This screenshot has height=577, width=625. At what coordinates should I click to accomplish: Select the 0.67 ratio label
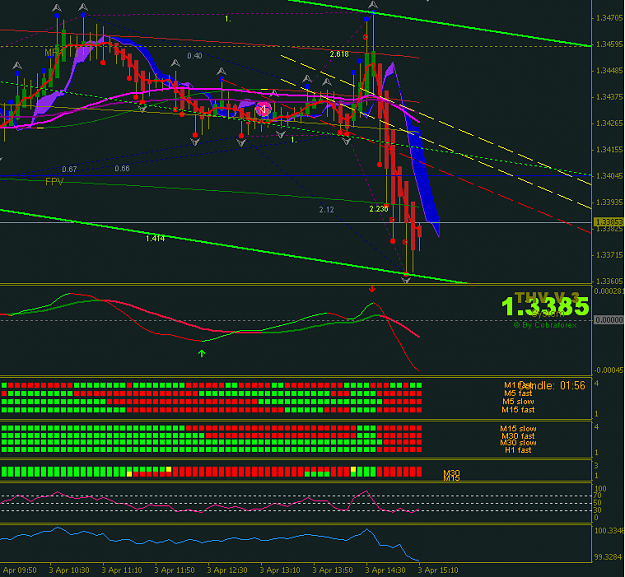(x=69, y=169)
